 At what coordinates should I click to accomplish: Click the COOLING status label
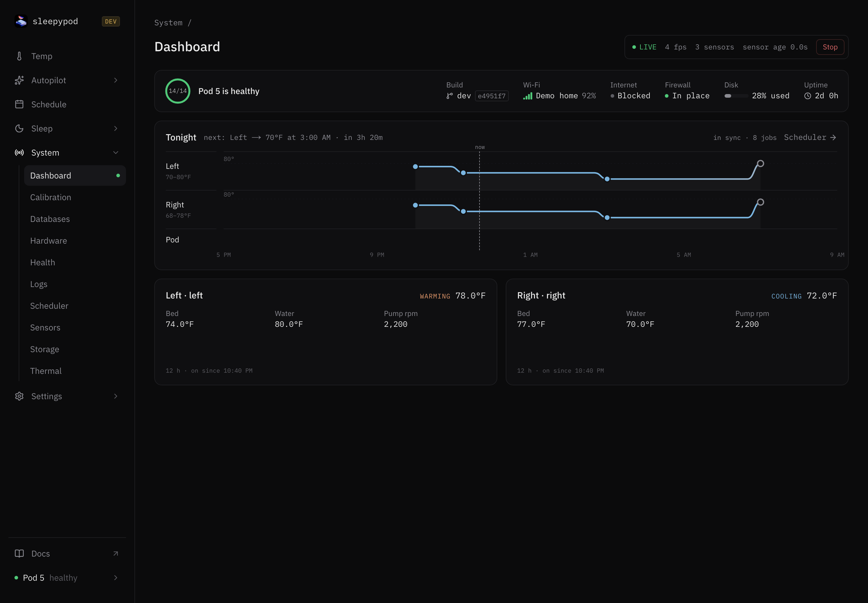pos(786,296)
